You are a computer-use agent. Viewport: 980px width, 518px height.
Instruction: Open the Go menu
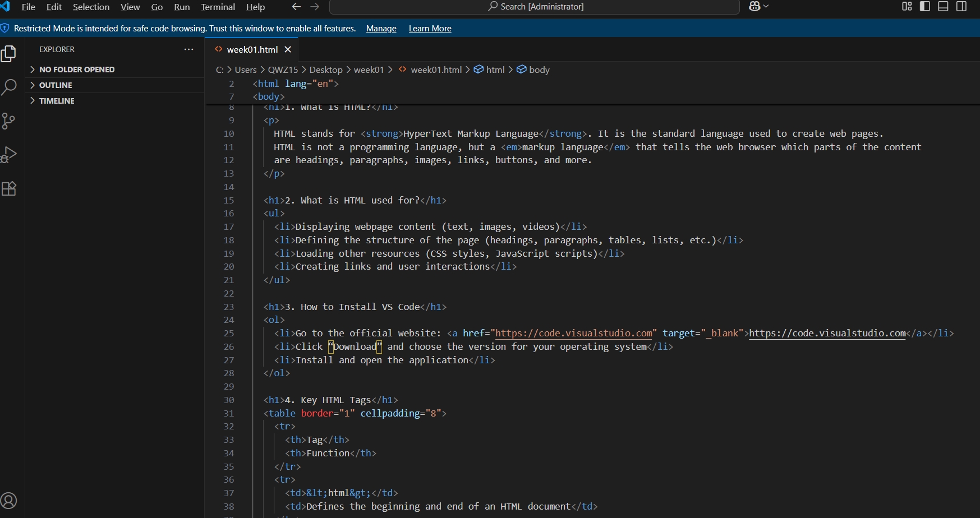pyautogui.click(x=157, y=7)
